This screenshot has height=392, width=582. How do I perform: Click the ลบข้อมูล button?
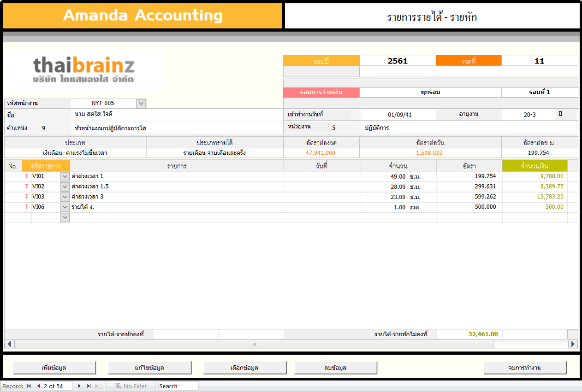(x=335, y=368)
